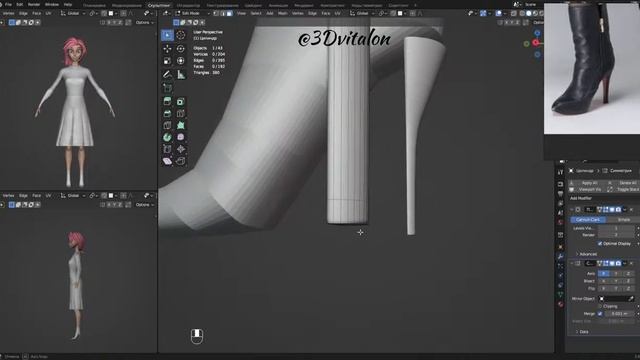Select the Extrude Region tool
Screen dimensions: 640x360
coord(167,101)
